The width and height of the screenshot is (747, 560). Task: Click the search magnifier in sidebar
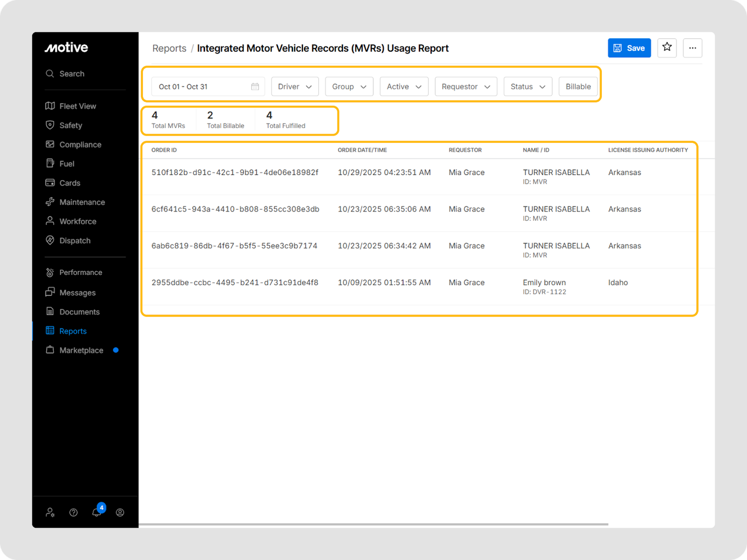(50, 74)
